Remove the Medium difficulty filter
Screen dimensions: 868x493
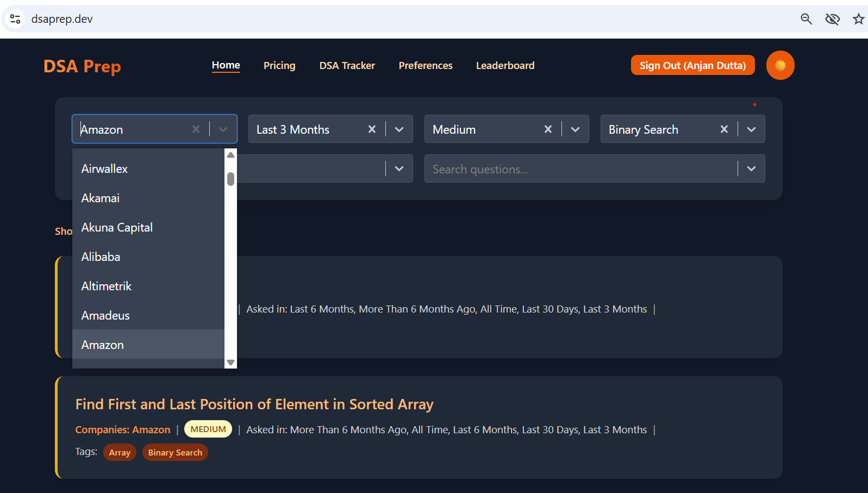point(548,129)
